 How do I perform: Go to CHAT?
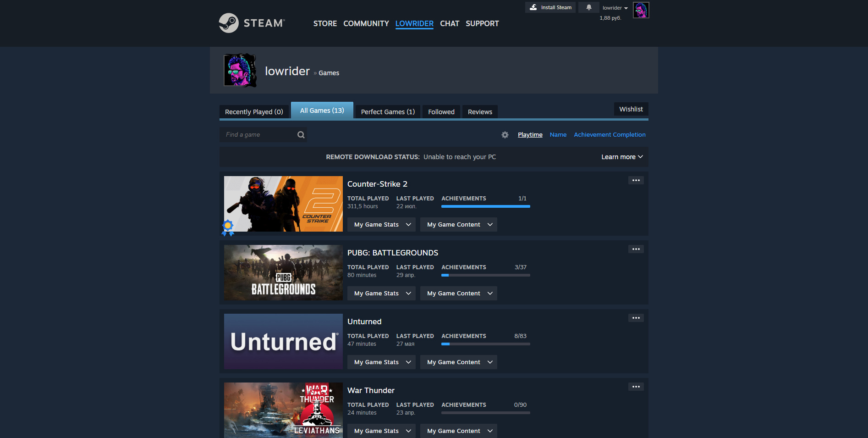pyautogui.click(x=450, y=23)
